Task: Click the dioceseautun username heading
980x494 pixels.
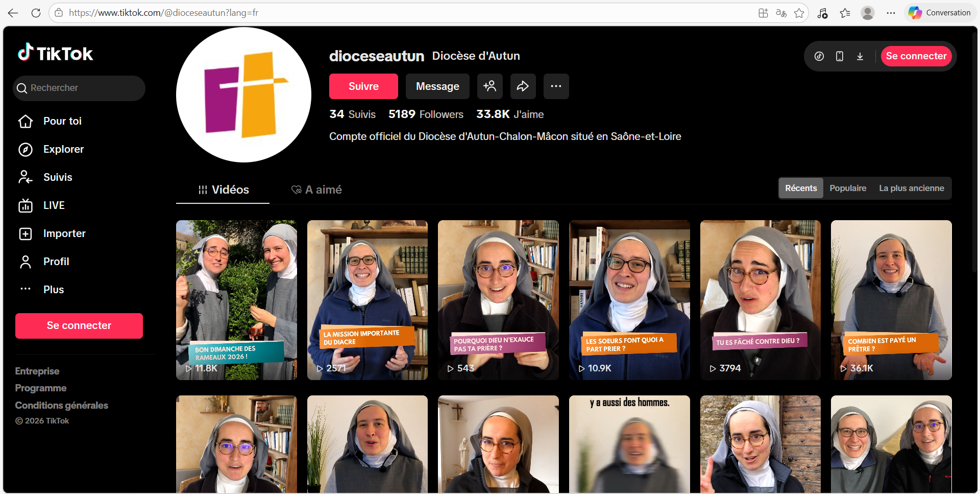Action: coord(377,56)
